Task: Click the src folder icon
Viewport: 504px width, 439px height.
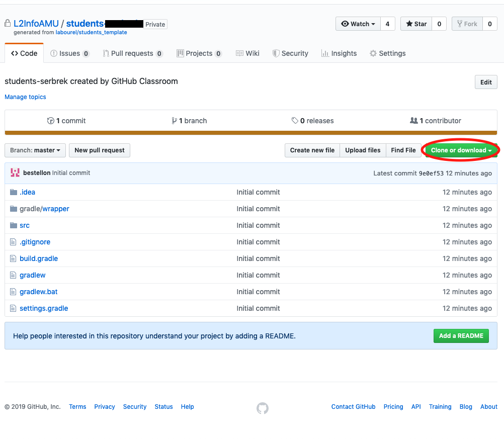Action: (x=14, y=225)
